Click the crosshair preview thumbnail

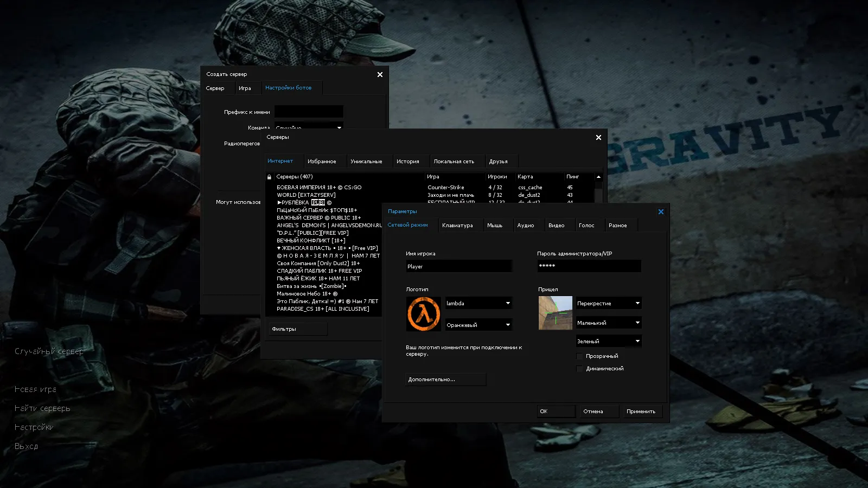click(x=555, y=313)
